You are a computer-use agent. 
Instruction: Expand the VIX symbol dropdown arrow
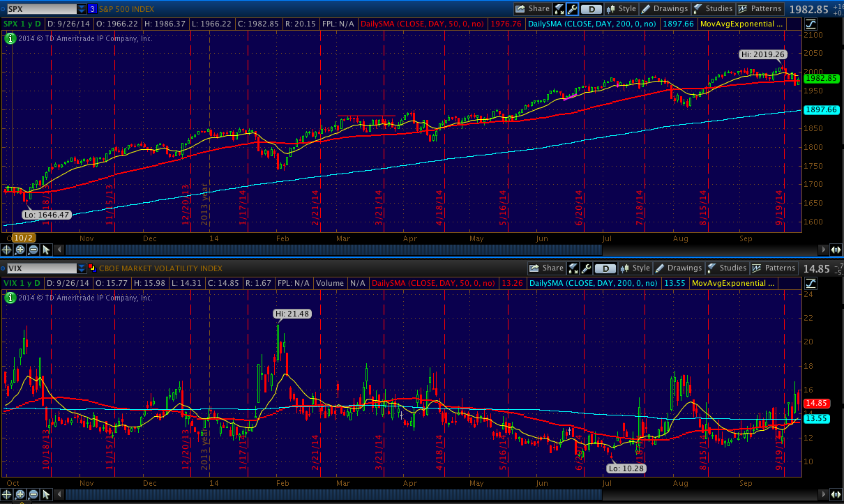click(x=82, y=268)
